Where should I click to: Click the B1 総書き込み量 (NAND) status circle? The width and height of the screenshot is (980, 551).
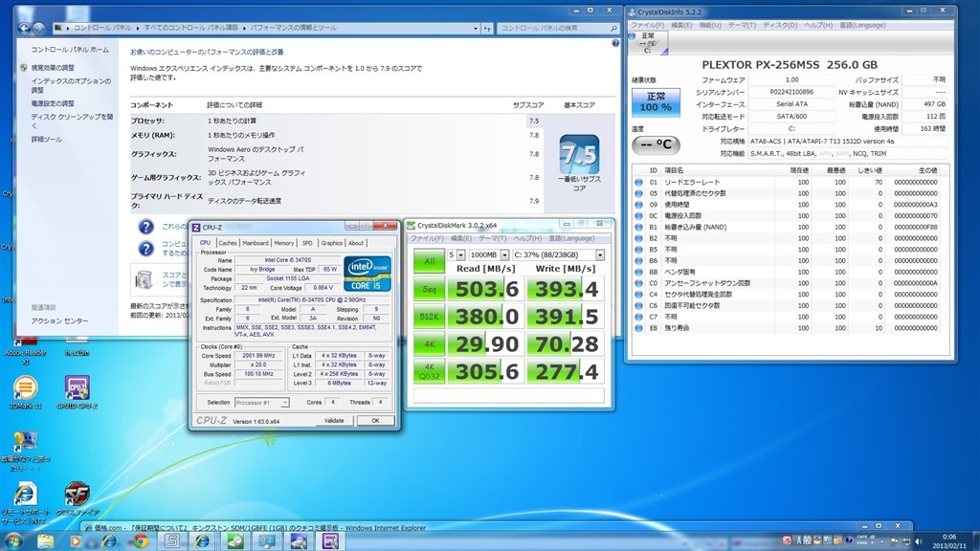[x=638, y=228]
